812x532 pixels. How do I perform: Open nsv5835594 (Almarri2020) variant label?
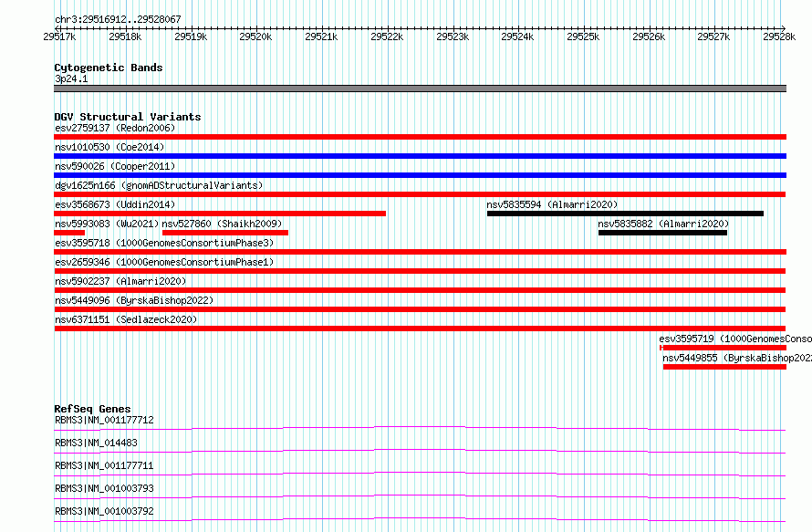click(552, 204)
